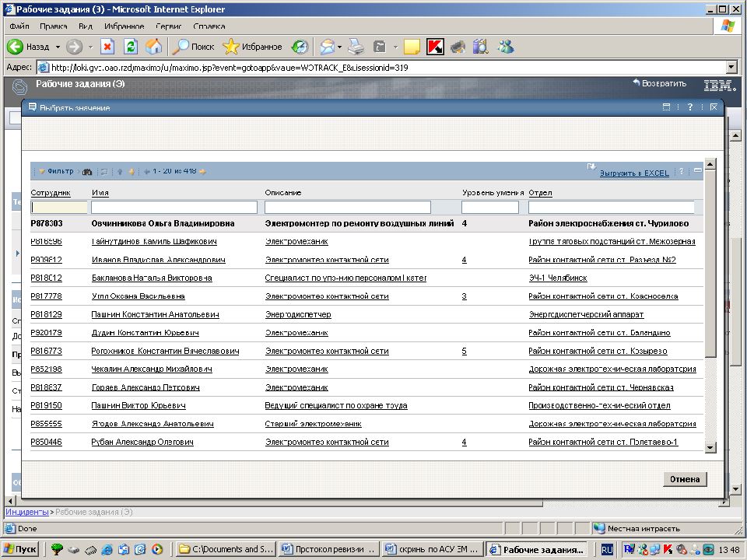Click the green tree quick launch icon
This screenshot has width=747, height=560.
[x=57, y=549]
